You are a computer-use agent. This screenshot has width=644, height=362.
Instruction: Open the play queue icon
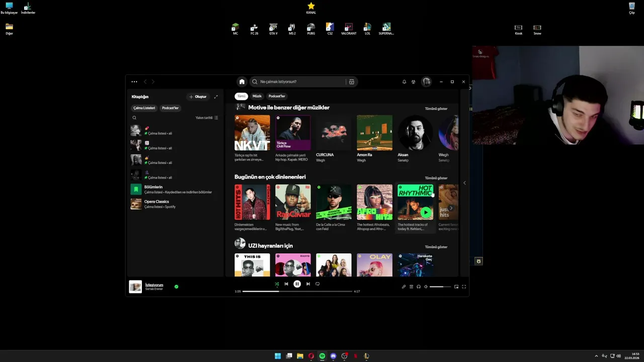pos(411,287)
